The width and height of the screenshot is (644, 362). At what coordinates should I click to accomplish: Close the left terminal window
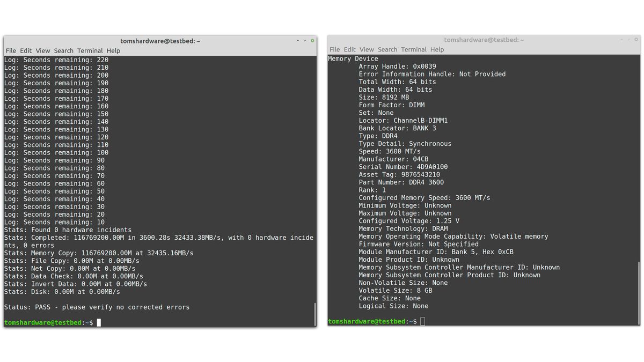pos(313,41)
